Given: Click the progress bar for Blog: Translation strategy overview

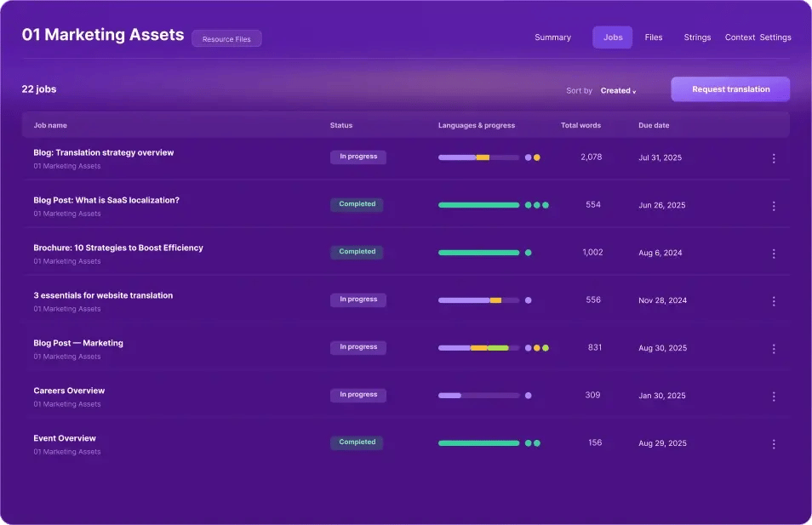Looking at the screenshot, I should 478,157.
